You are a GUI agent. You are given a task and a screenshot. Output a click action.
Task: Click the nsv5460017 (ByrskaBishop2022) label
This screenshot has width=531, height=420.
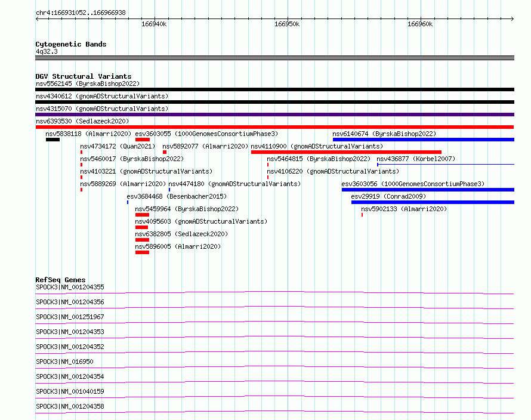tap(132, 159)
